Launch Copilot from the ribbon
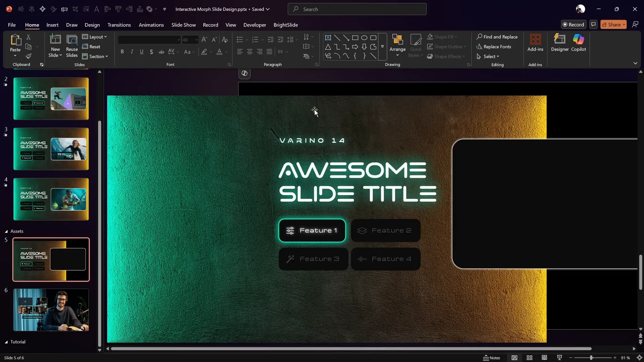 coord(578,43)
